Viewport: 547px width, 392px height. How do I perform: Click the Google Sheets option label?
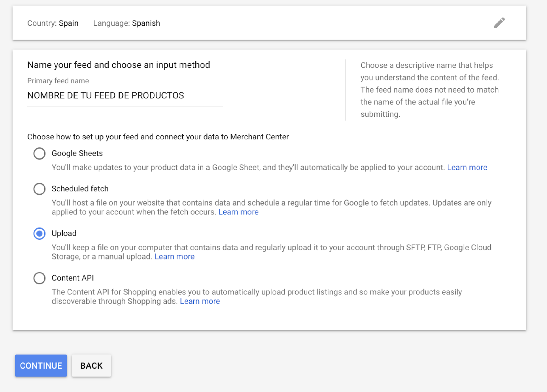click(77, 153)
